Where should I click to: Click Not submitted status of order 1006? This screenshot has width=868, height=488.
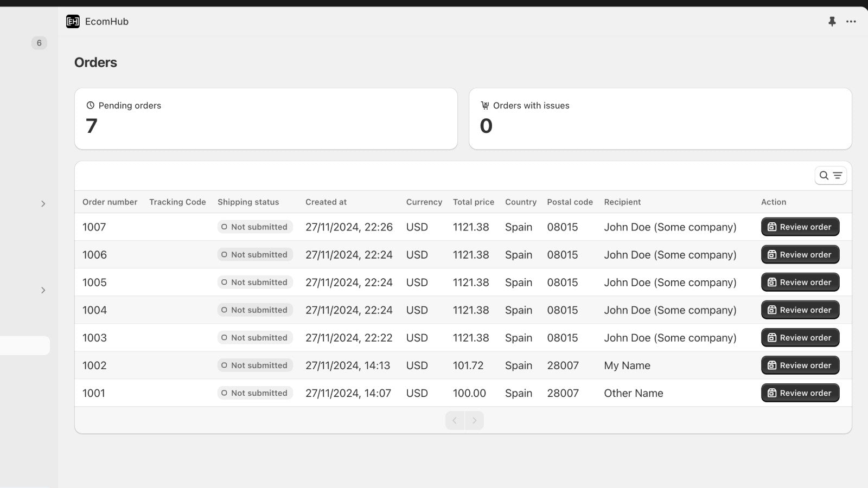coord(255,255)
